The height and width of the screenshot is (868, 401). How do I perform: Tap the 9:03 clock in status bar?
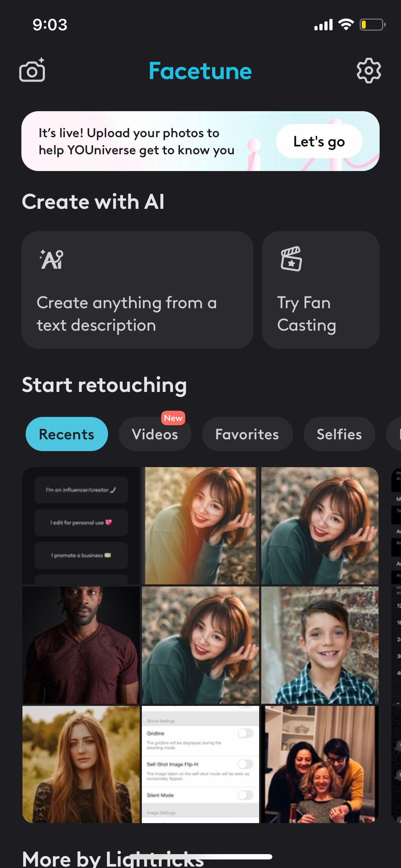click(x=50, y=25)
